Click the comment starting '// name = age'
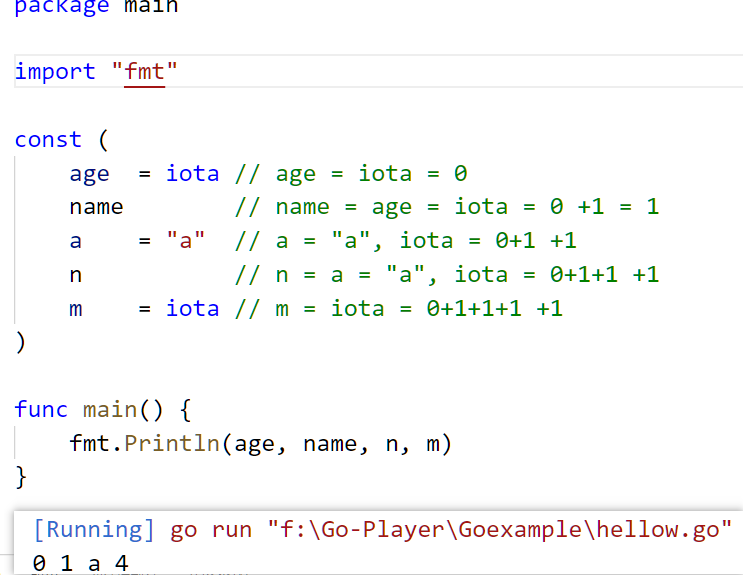The image size is (743, 575). 447,207
